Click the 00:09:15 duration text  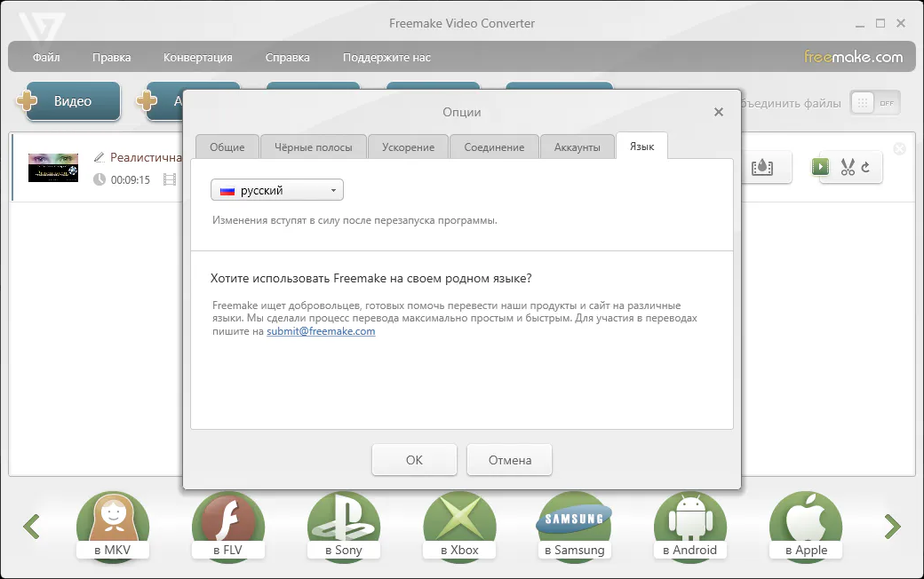click(x=131, y=179)
